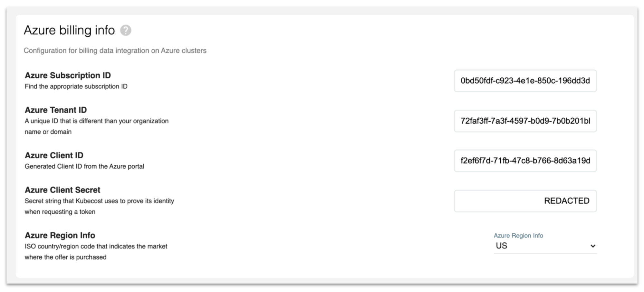Click the bold Azure Tenant ID label
The height and width of the screenshot is (292, 644).
tap(56, 110)
